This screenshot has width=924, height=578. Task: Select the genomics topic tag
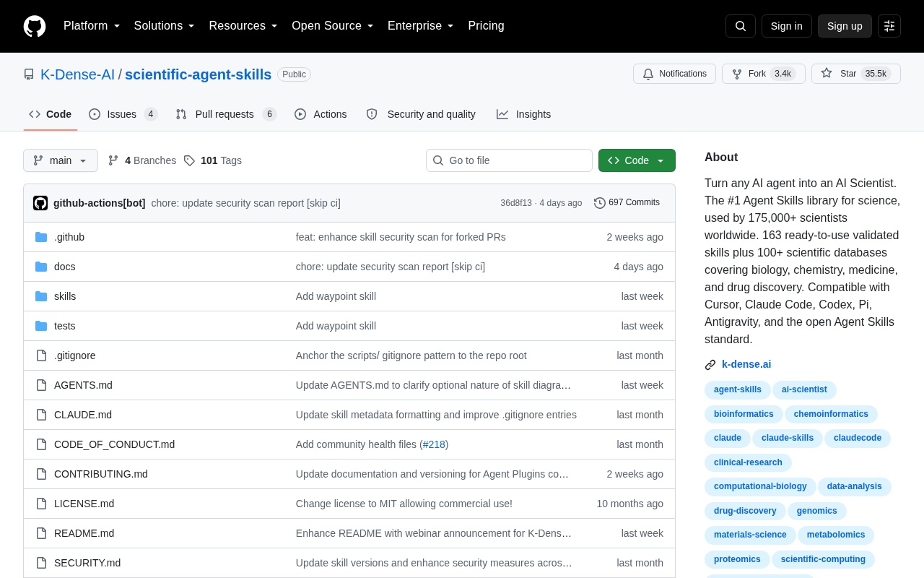coord(817,511)
